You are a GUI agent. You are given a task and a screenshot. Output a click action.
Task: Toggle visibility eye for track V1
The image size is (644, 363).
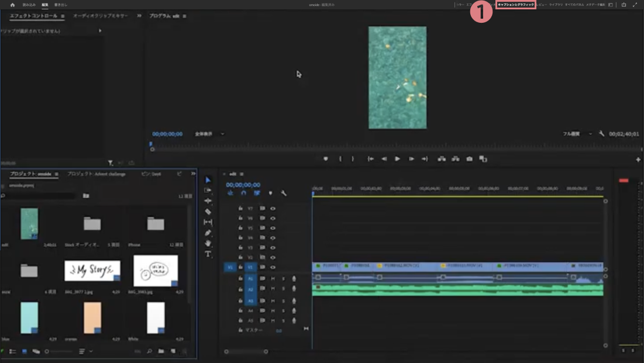(273, 267)
